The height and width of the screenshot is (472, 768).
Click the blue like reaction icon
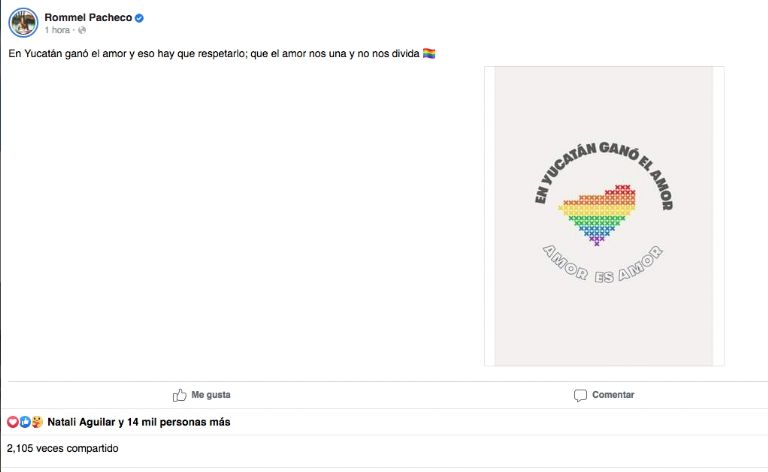point(25,422)
